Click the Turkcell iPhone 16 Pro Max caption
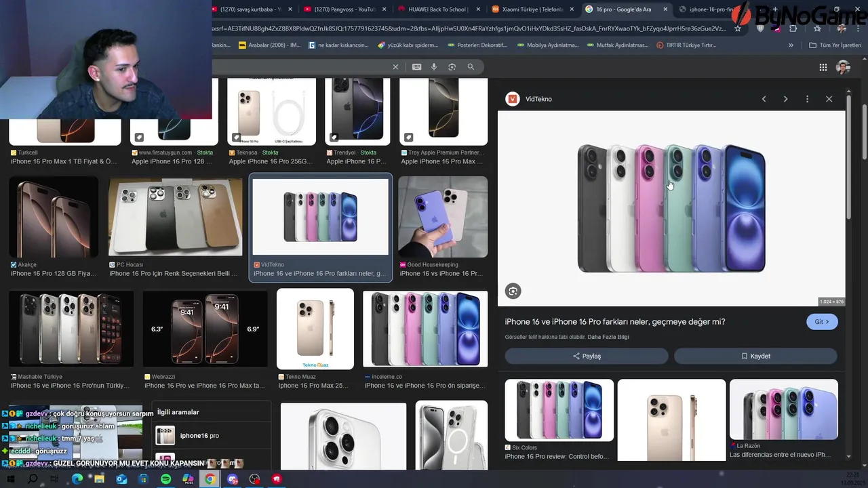Image resolution: width=868 pixels, height=488 pixels. point(64,161)
